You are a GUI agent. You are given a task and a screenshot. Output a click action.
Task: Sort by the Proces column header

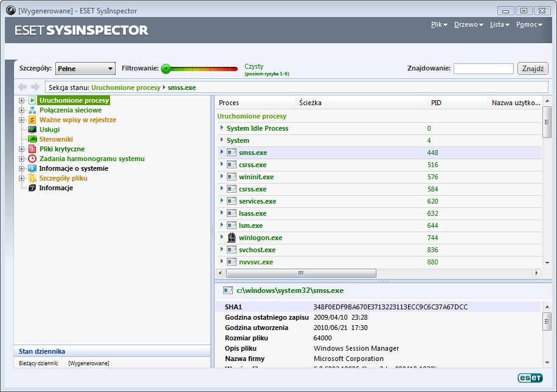[255, 103]
